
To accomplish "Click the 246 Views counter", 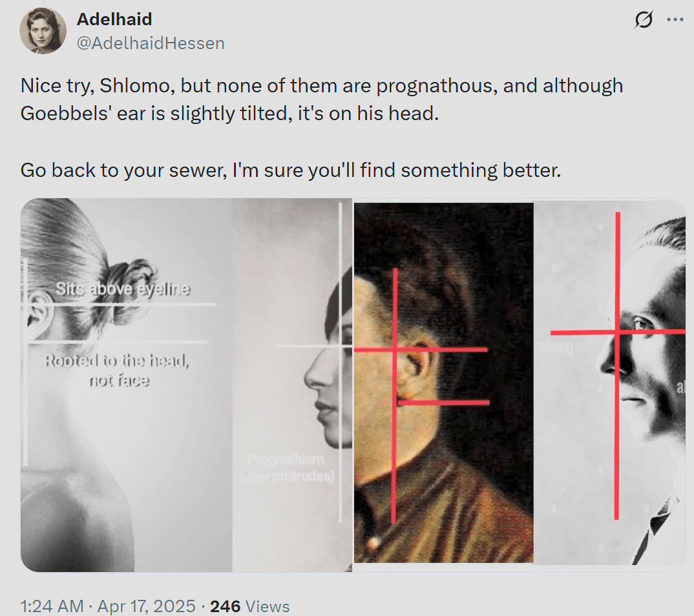I will tap(249, 606).
